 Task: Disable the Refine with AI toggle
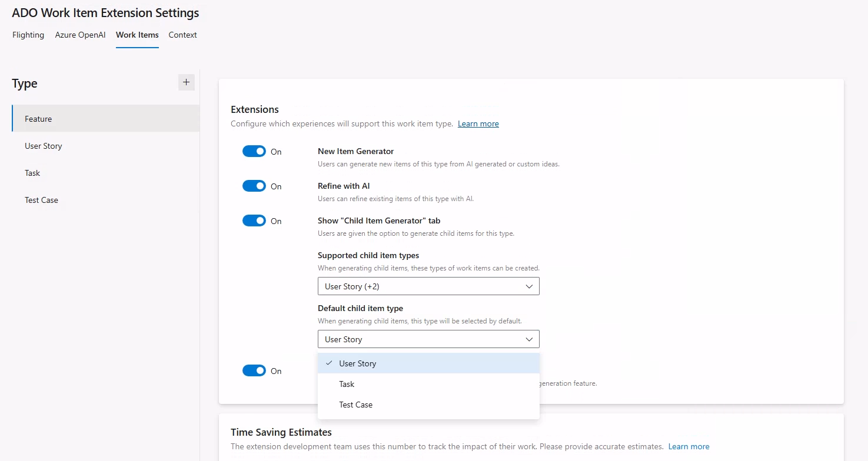pos(254,186)
